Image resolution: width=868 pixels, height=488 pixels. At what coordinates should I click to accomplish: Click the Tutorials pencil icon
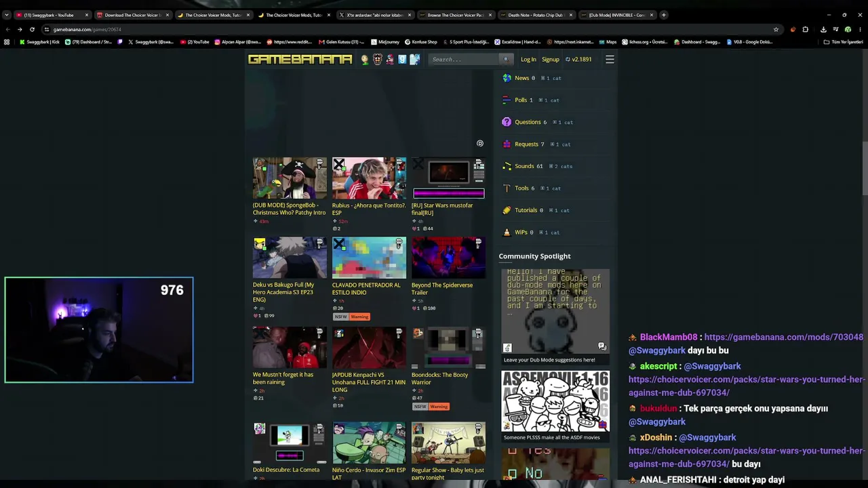pyautogui.click(x=507, y=210)
